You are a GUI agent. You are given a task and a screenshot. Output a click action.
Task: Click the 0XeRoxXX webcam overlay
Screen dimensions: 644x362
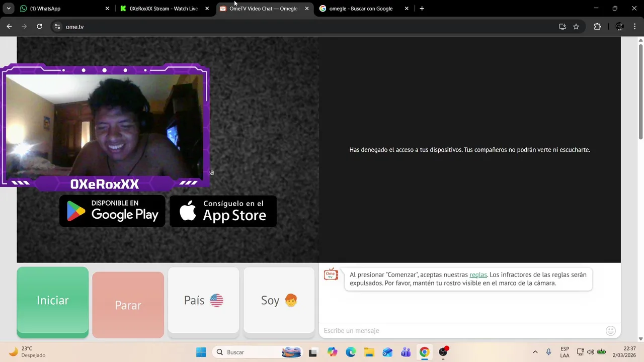(x=105, y=127)
